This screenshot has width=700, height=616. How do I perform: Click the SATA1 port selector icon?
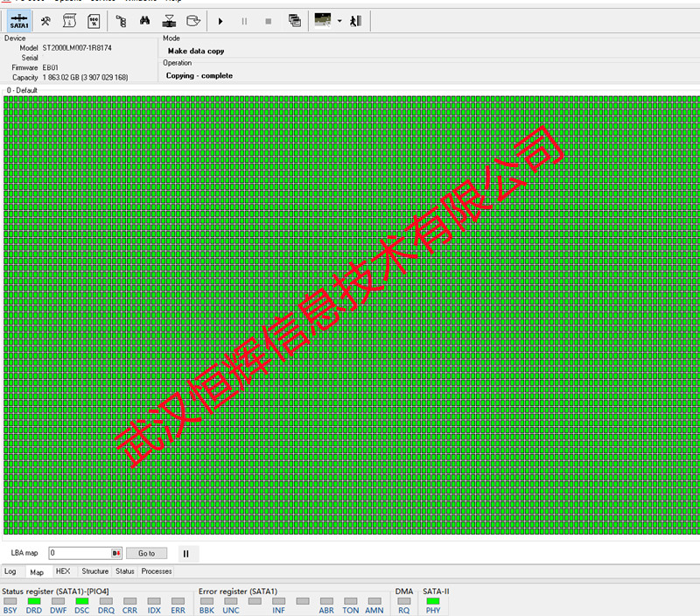19,21
